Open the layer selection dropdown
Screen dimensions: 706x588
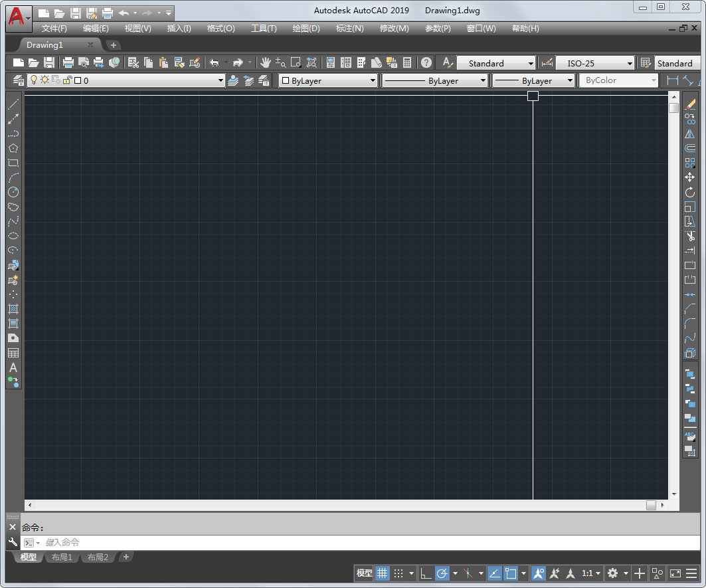pos(219,80)
